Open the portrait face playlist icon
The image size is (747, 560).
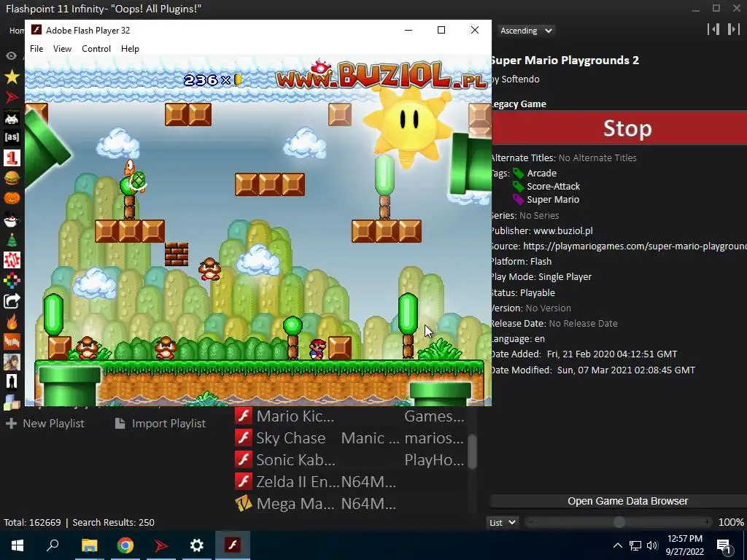tap(12, 362)
